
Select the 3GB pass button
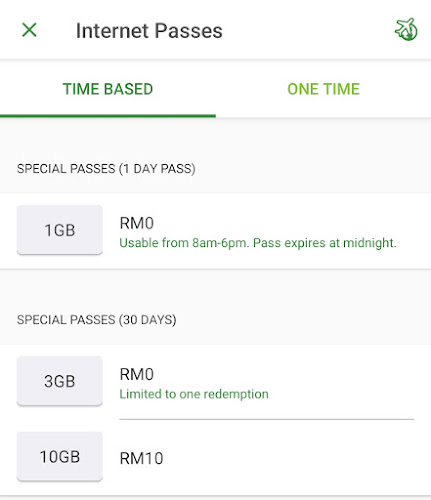tap(60, 381)
